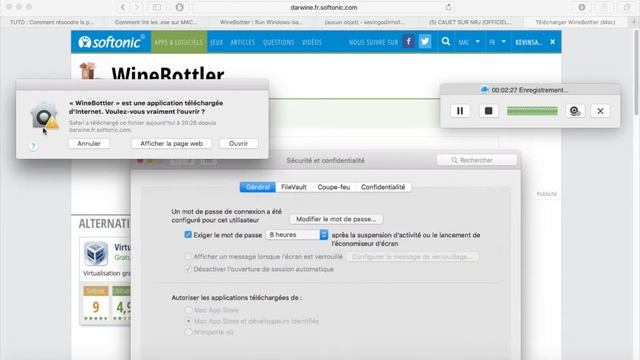Screen dimensions: 640x360
Task: Open Softonic Twitter page icon
Action: [x=425, y=42]
